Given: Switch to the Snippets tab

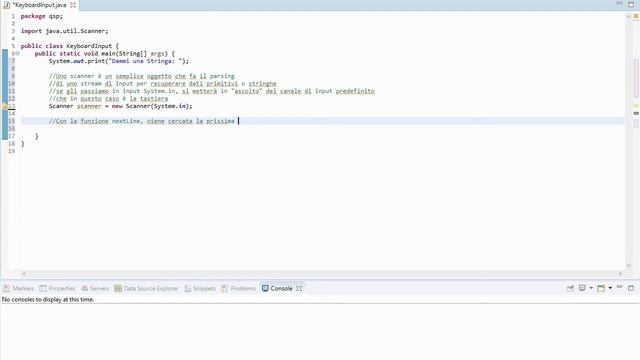Looking at the screenshot, I should tap(200, 289).
